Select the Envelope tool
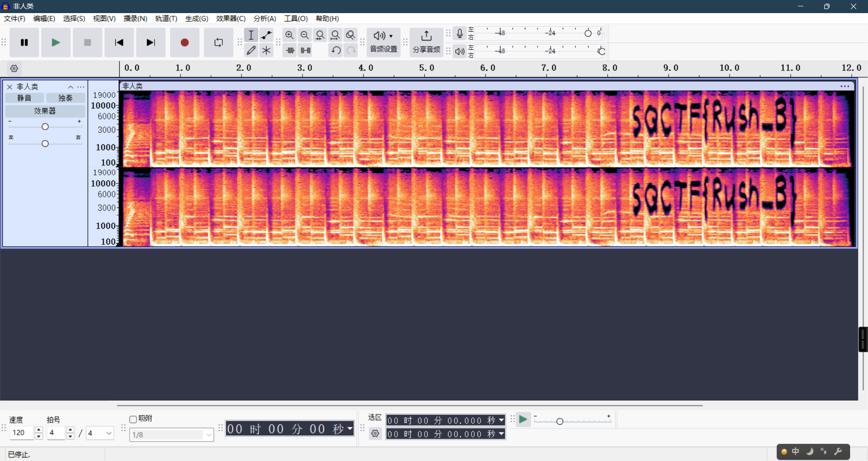The width and height of the screenshot is (868, 461). click(x=267, y=35)
